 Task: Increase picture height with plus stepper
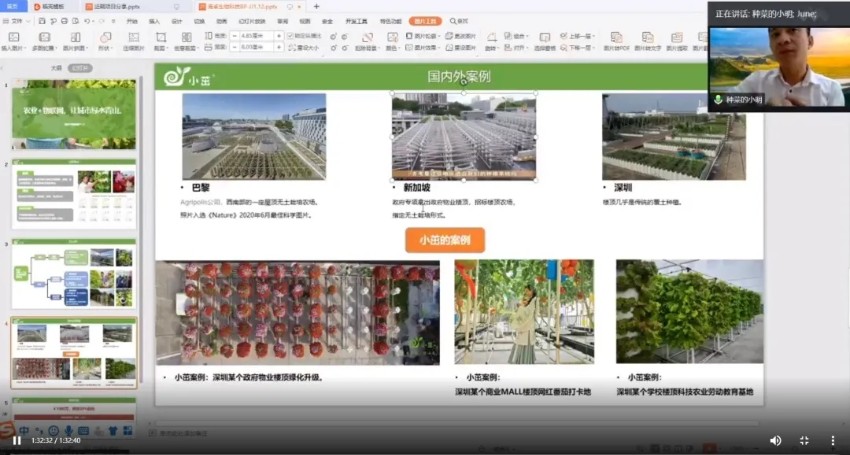click(x=279, y=36)
